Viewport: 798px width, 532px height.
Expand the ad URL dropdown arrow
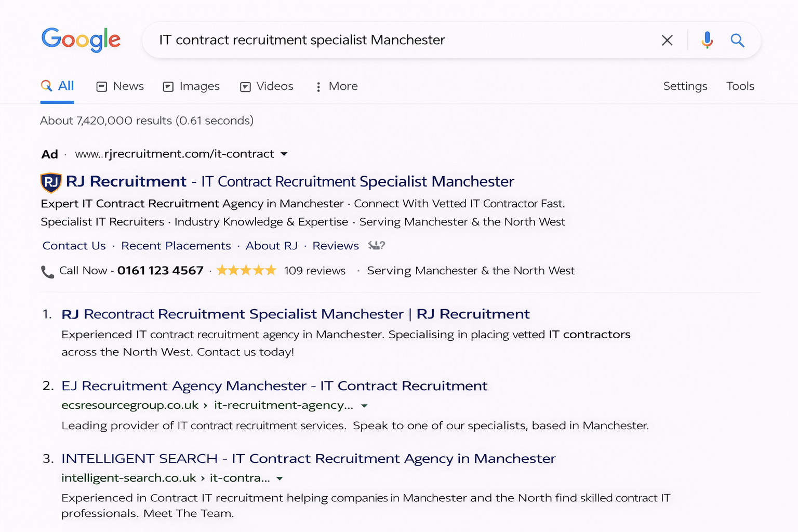click(x=284, y=154)
